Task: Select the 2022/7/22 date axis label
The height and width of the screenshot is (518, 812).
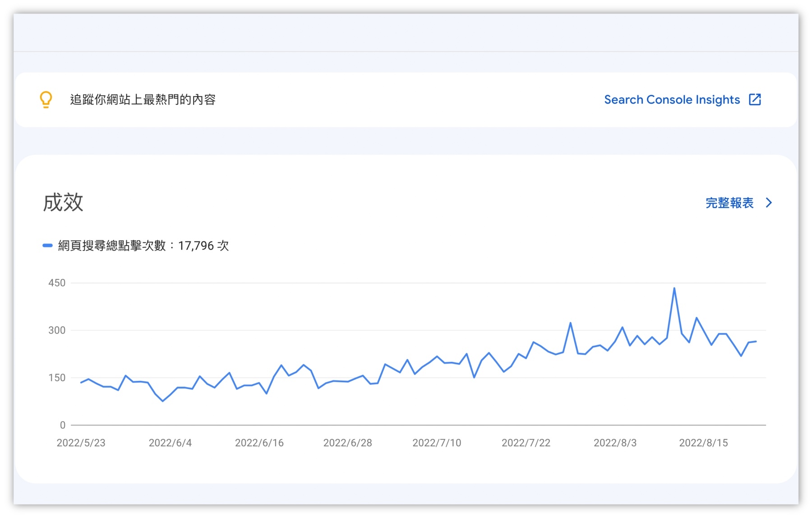Action: pos(526,443)
